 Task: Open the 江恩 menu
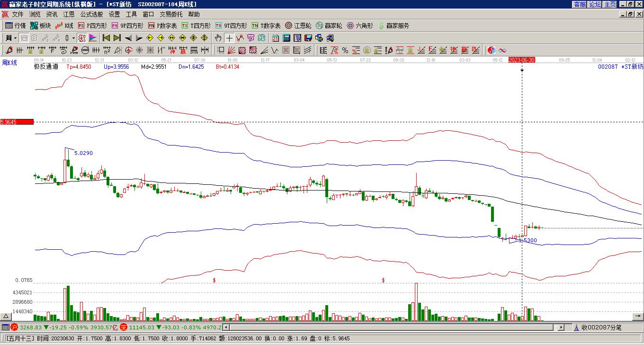click(x=69, y=15)
